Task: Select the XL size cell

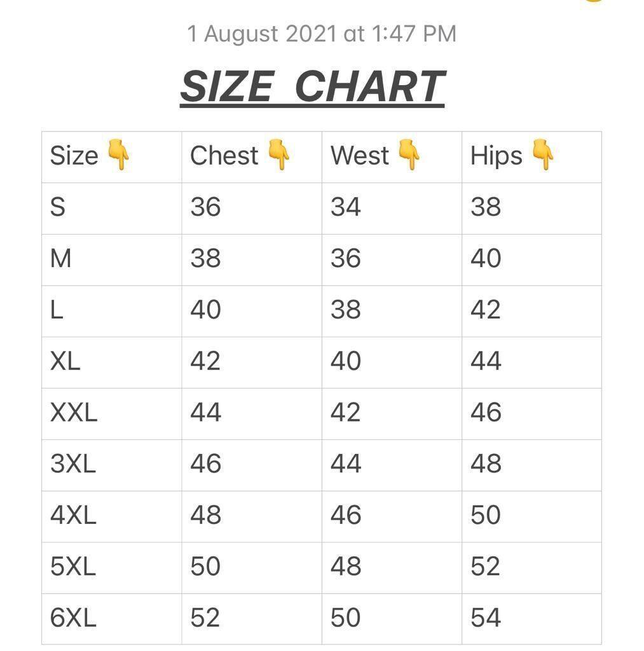Action: (x=65, y=361)
